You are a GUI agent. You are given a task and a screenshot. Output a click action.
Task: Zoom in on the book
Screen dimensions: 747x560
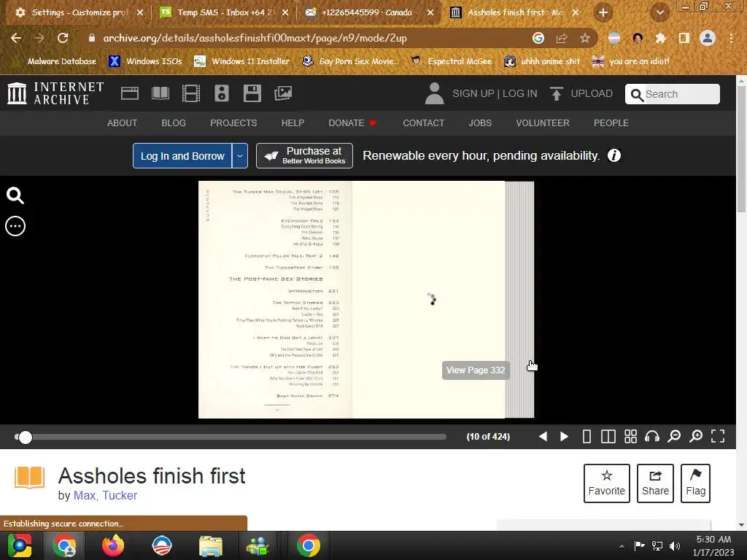pos(696,436)
